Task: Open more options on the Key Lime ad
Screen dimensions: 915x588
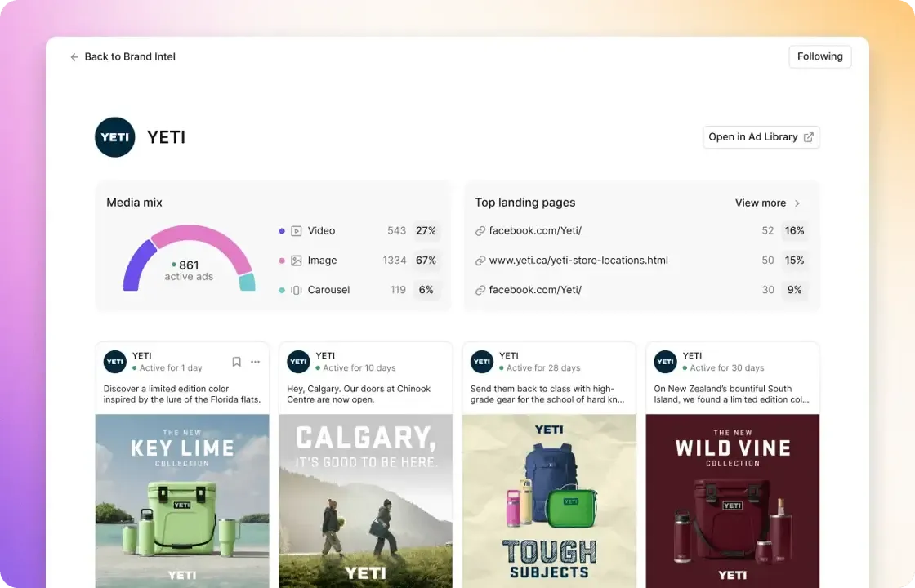Action: click(x=255, y=362)
